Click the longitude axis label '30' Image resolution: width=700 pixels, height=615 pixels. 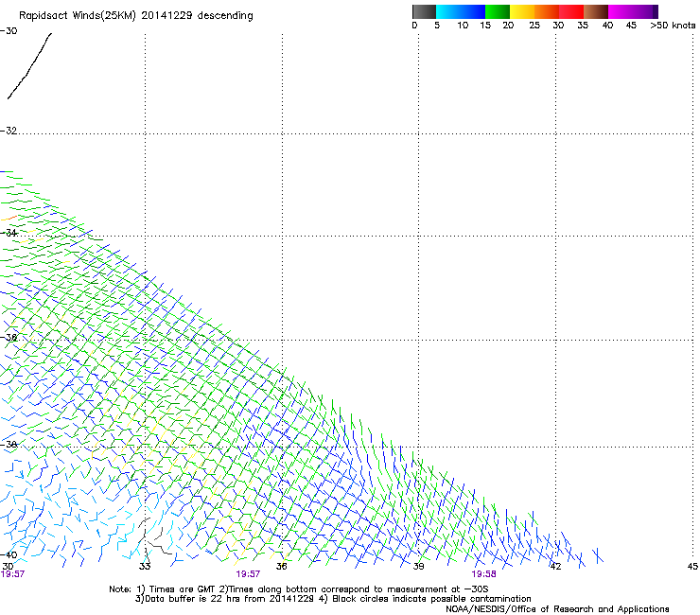tap(8, 567)
